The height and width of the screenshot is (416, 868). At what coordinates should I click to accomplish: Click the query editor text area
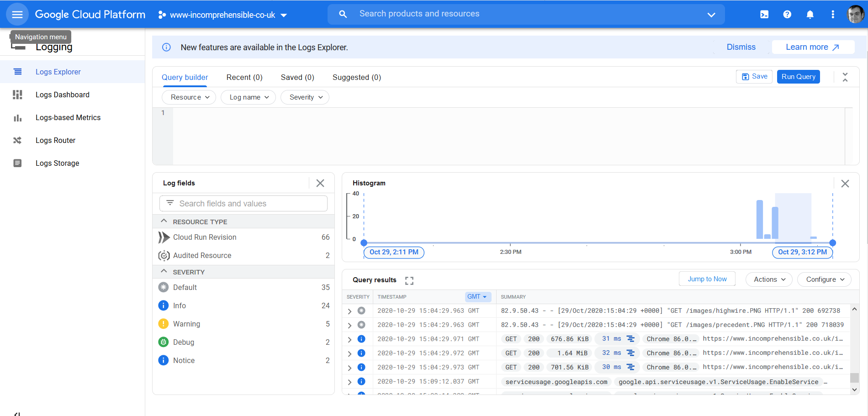(508, 136)
